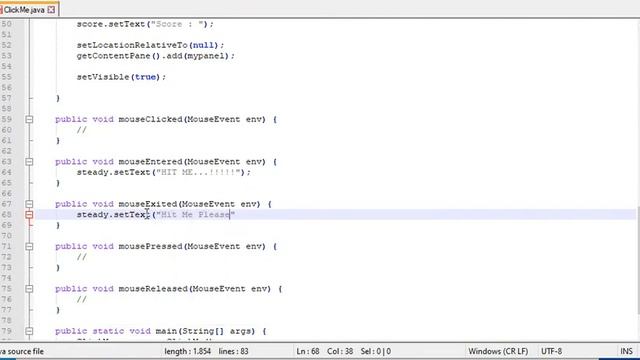
Task: Click the 'mousePressed' method name
Action: tap(150, 247)
